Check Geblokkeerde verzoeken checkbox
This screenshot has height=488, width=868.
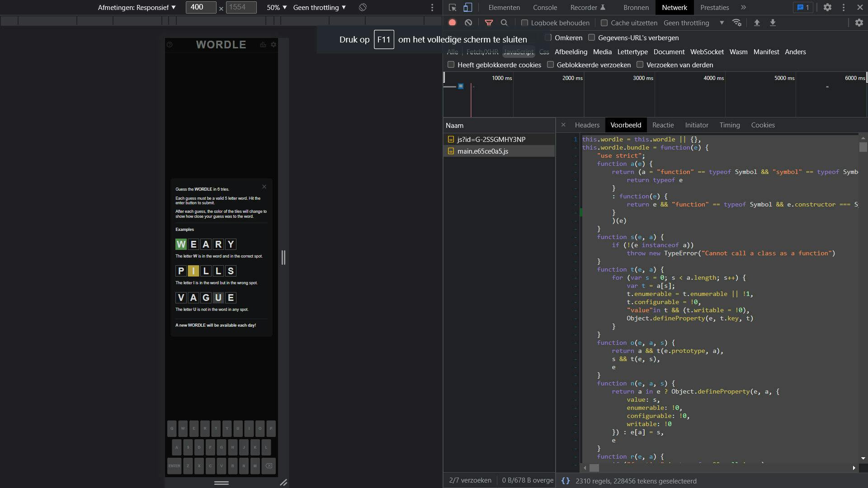click(x=550, y=65)
